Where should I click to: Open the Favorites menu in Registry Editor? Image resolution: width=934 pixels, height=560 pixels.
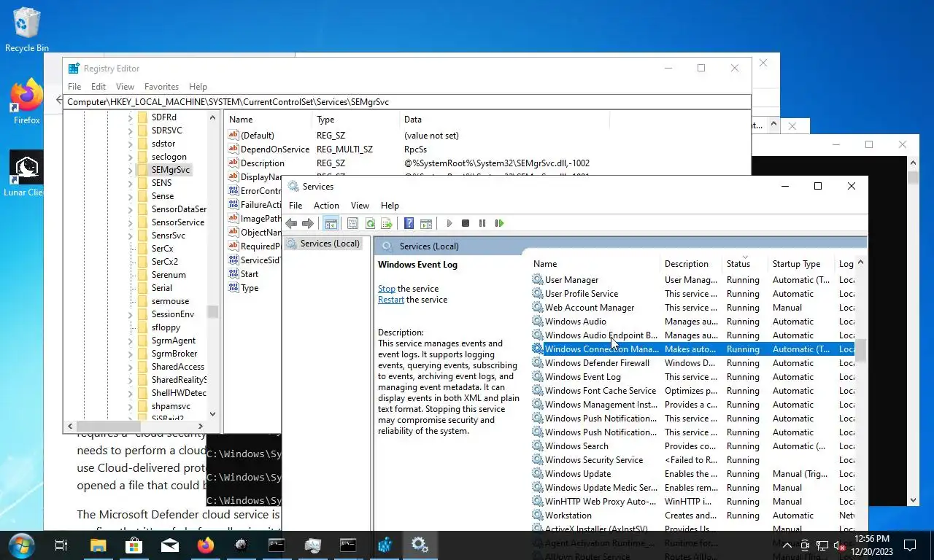pyautogui.click(x=161, y=86)
